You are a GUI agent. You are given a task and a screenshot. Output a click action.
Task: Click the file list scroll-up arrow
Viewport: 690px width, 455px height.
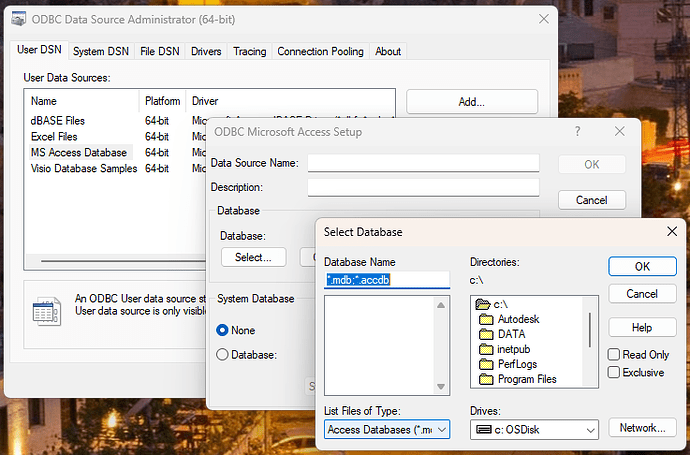pos(441,305)
